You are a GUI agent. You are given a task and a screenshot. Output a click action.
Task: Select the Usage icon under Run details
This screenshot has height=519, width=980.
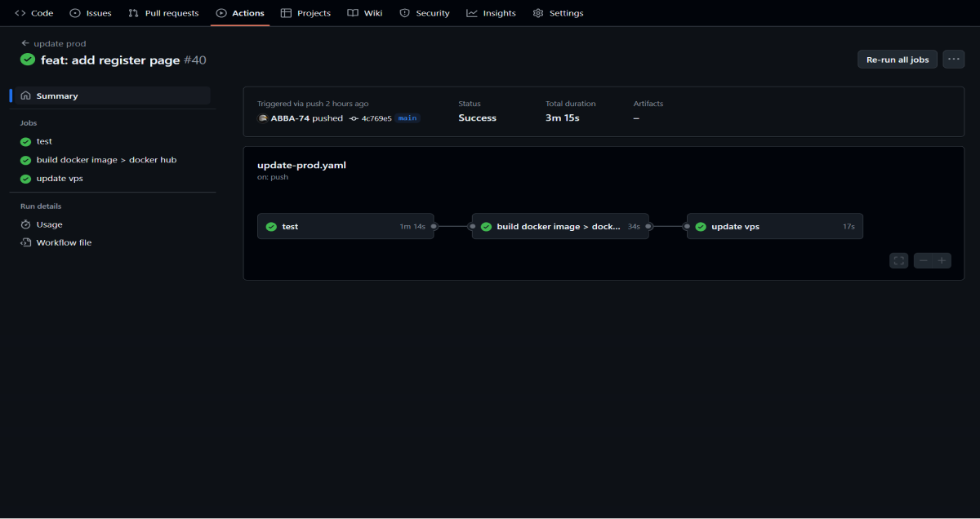point(25,224)
